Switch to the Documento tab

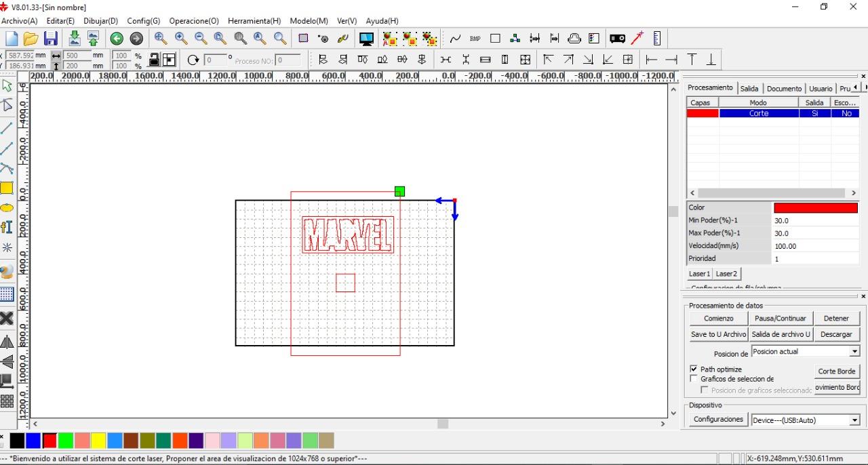[784, 89]
